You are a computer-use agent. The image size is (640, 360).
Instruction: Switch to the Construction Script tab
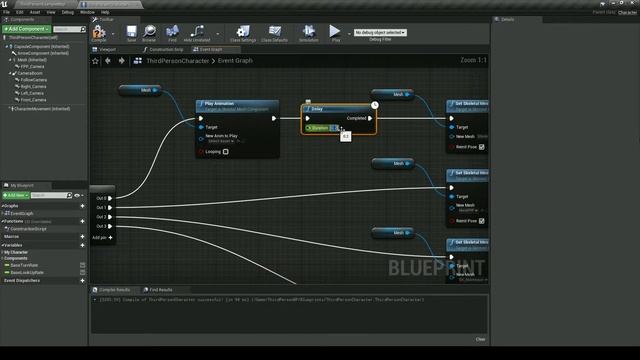pyautogui.click(x=163, y=49)
